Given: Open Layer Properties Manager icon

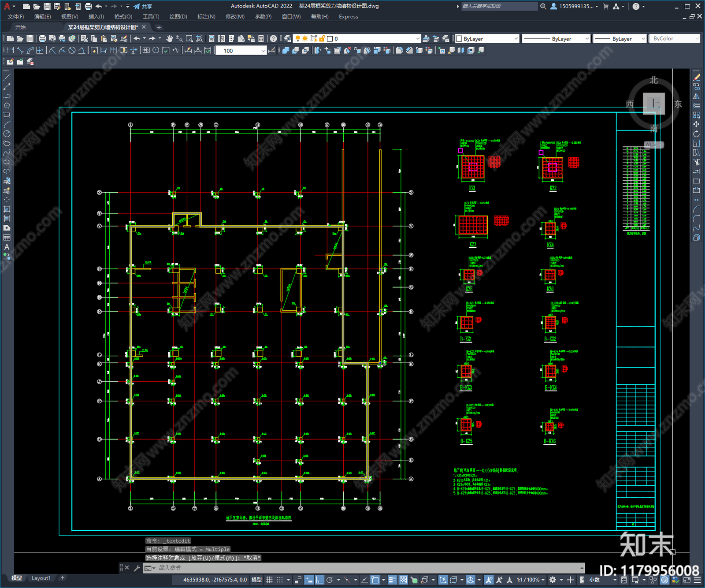Looking at the screenshot, I should click(288, 39).
